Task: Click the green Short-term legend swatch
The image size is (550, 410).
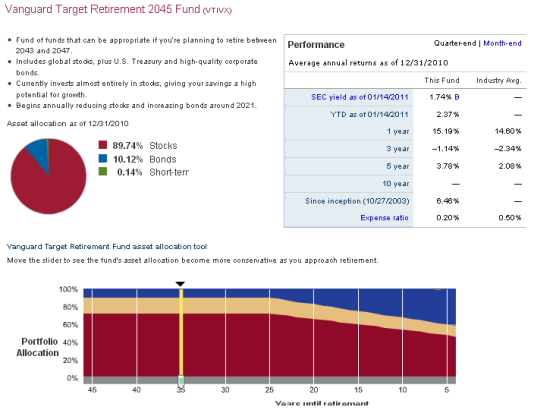Action: click(102, 171)
